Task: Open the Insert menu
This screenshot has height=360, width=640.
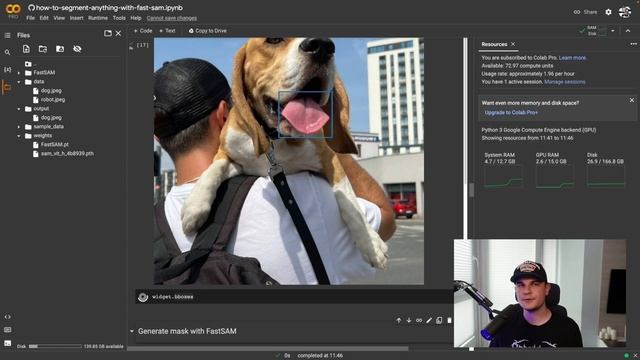Action: coord(76,18)
